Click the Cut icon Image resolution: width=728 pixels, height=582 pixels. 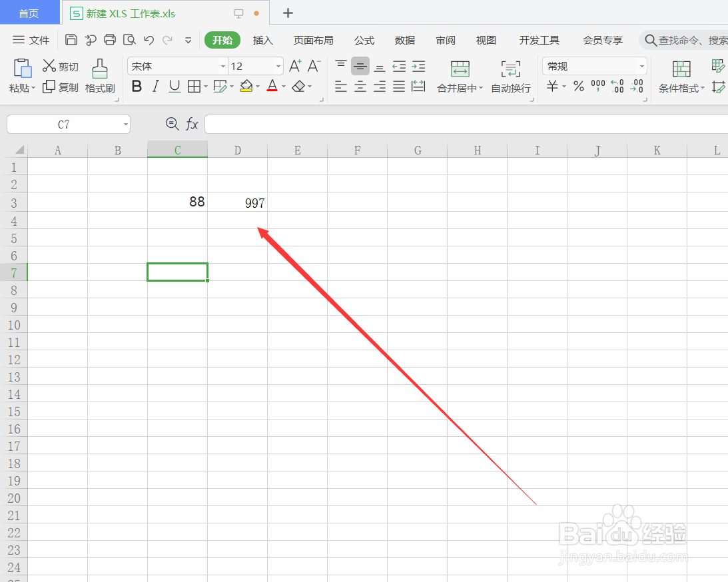(x=60, y=65)
